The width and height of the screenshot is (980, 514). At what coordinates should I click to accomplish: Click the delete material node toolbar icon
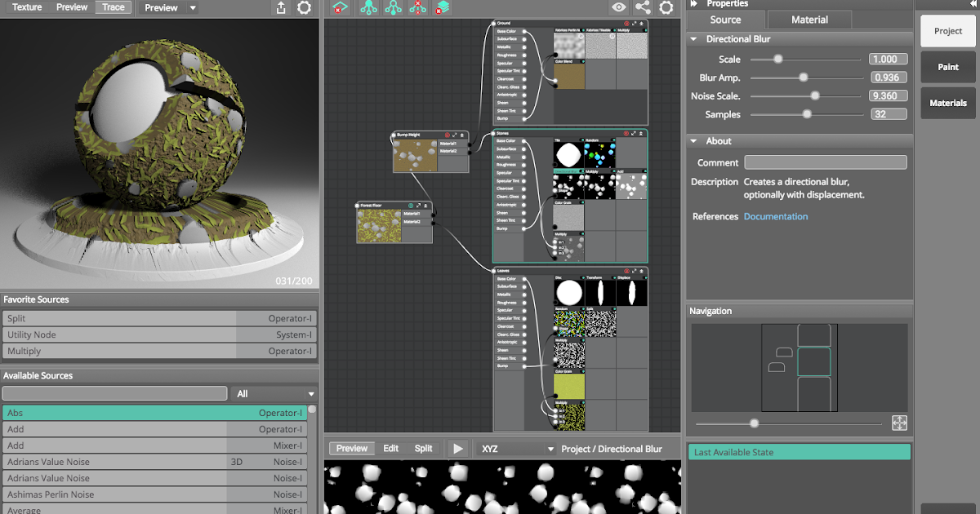pyautogui.click(x=341, y=7)
